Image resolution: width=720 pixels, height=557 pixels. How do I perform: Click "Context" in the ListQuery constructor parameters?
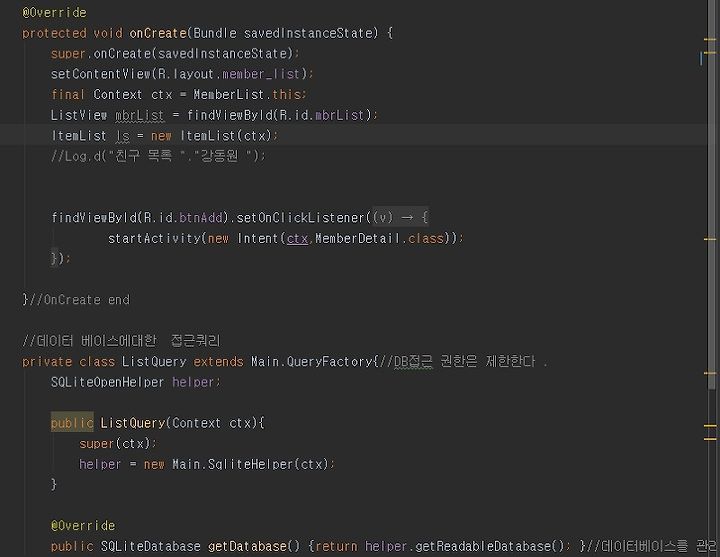(x=197, y=423)
